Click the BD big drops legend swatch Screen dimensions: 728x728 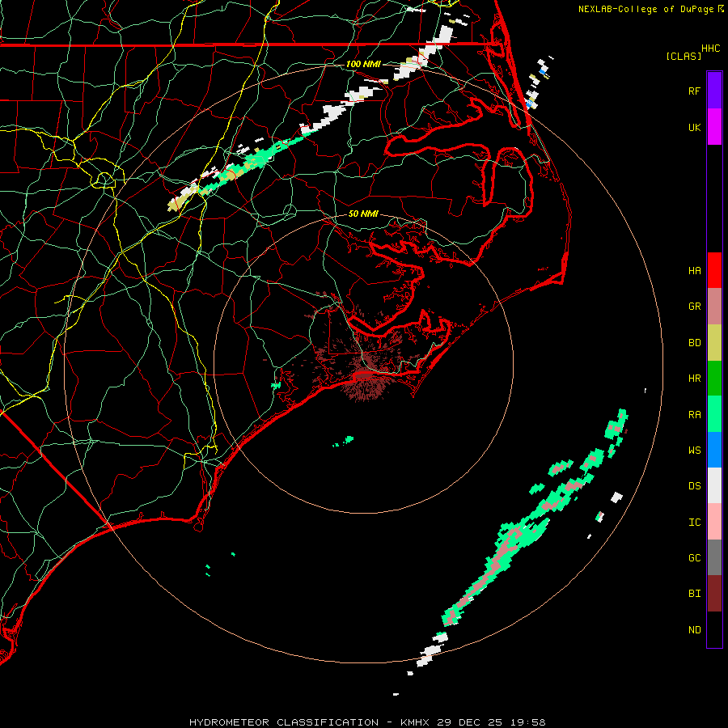[714, 343]
